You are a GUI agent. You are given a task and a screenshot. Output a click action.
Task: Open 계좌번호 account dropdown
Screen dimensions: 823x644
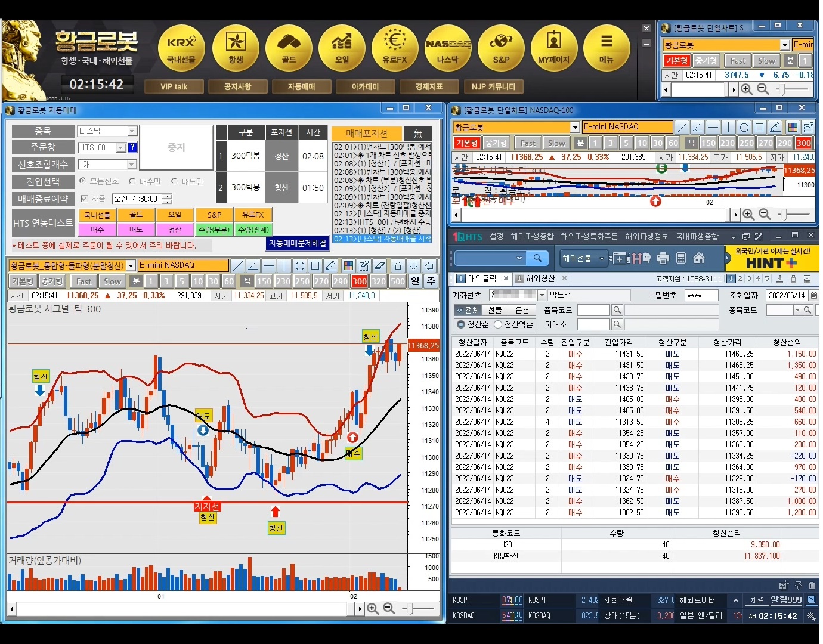pos(542,295)
